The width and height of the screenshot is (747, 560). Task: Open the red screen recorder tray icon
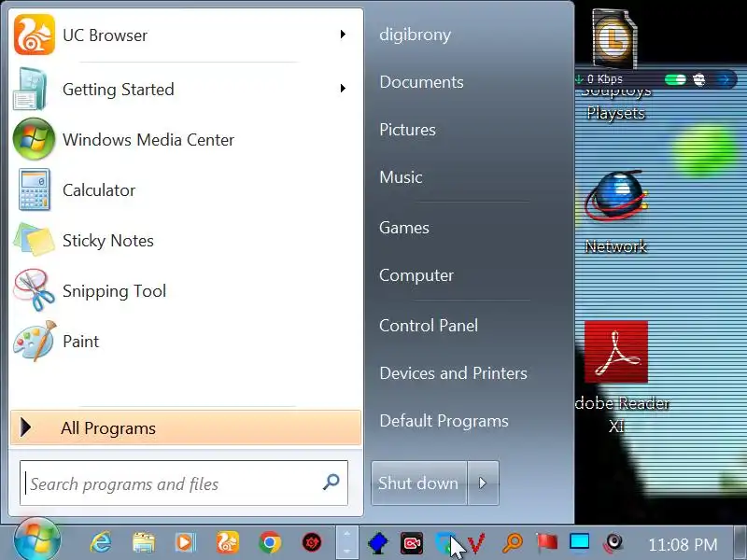point(412,543)
